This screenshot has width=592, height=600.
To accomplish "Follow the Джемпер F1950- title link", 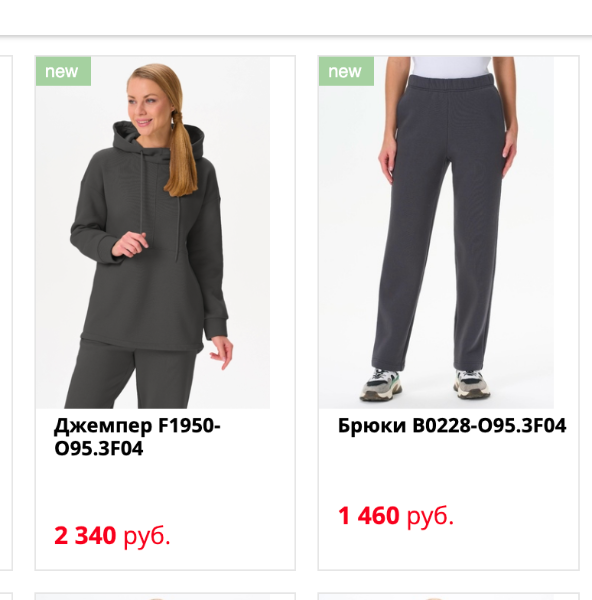I will point(137,425).
